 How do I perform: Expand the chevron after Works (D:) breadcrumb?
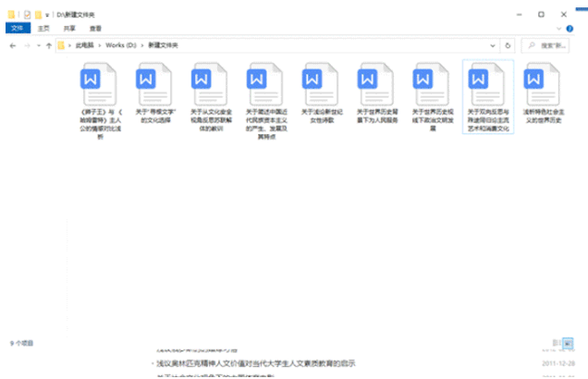(142, 45)
